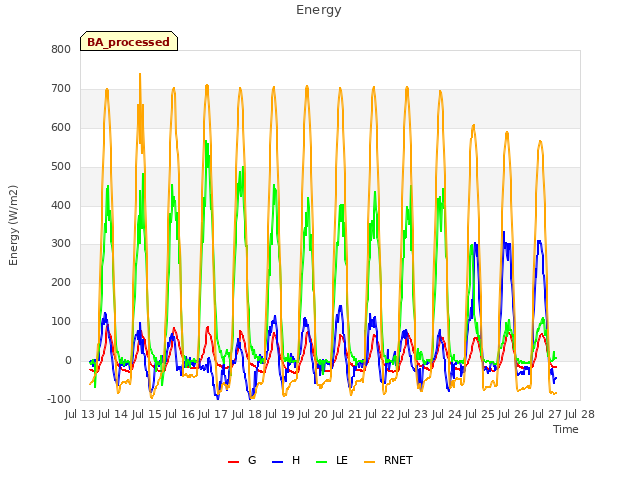Click the tallest RNET spike near Jul 15
The height and width of the screenshot is (480, 640).
tap(140, 75)
